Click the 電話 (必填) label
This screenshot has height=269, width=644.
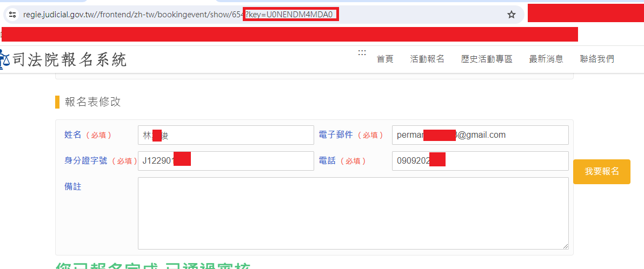click(342, 161)
